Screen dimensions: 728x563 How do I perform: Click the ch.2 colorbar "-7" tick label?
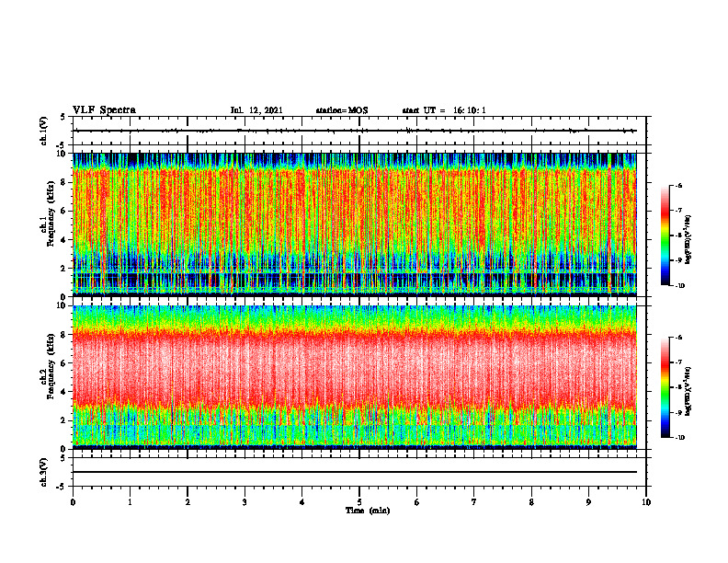[678, 362]
